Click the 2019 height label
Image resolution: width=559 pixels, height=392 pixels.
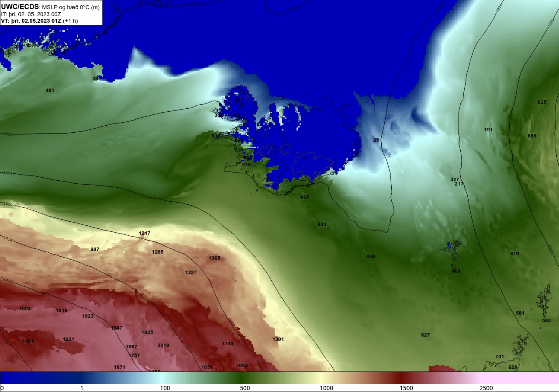[x=163, y=345]
